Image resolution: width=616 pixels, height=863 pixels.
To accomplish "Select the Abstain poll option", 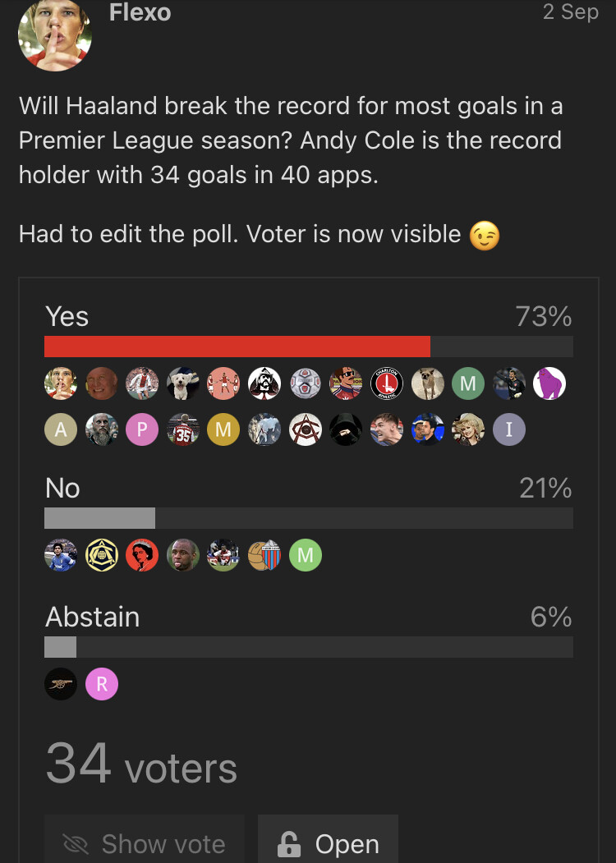I will click(92, 617).
